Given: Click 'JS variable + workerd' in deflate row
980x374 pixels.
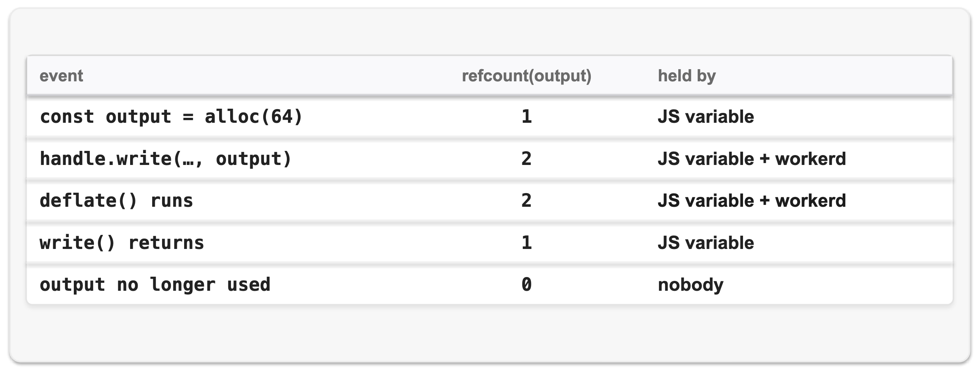Looking at the screenshot, I should (x=752, y=201).
